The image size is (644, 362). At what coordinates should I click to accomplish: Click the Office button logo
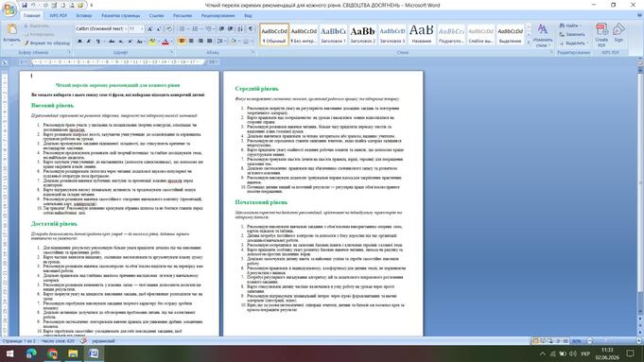point(9,9)
